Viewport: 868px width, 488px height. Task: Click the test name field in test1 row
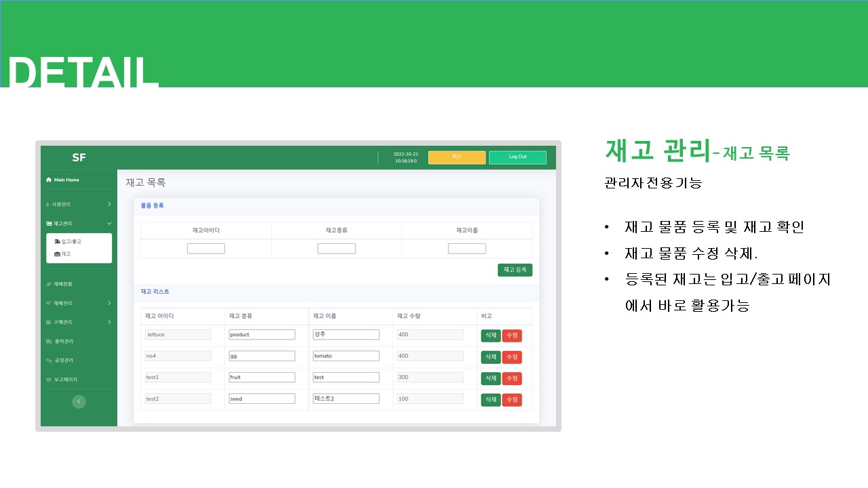pos(346,378)
